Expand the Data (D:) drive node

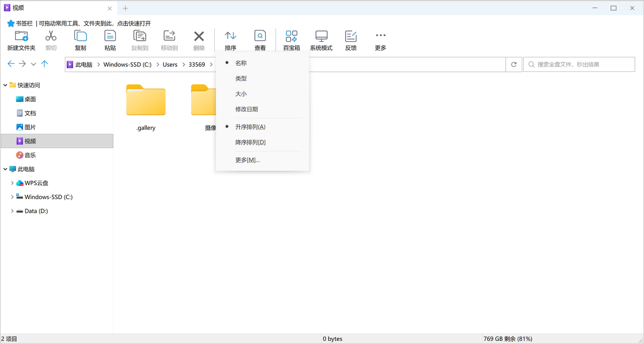coord(12,211)
